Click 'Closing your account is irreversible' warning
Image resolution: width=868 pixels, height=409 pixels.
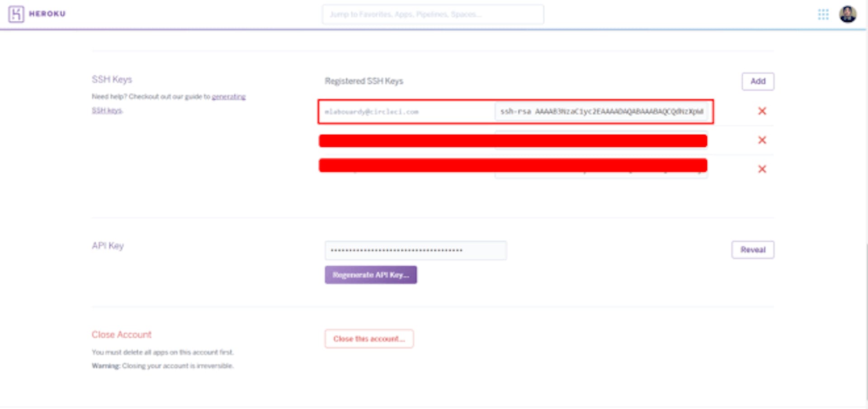163,366
